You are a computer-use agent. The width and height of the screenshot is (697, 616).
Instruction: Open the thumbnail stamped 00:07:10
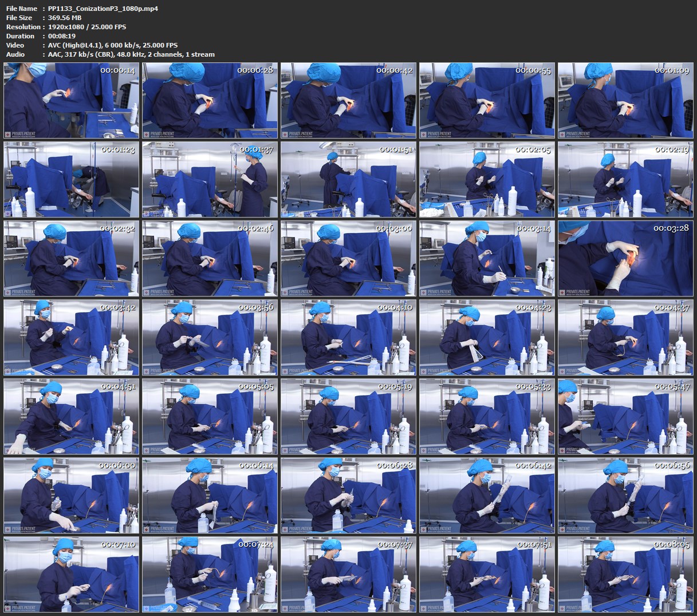coord(72,575)
